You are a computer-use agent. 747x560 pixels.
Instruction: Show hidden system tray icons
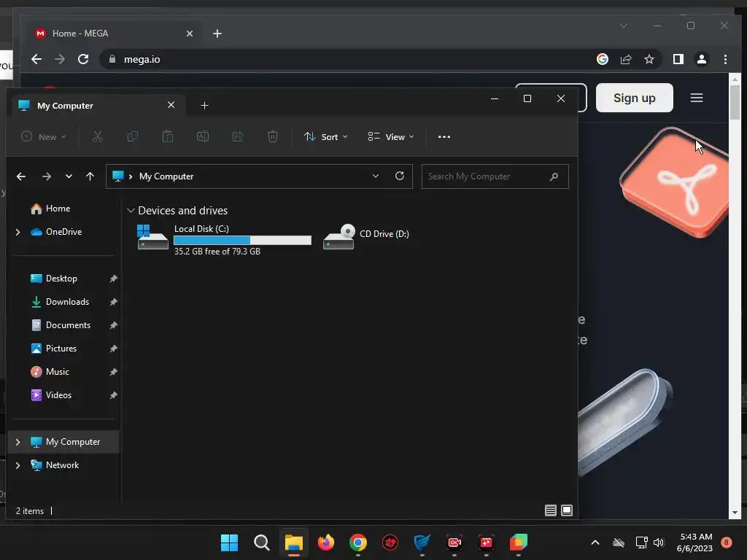point(595,542)
